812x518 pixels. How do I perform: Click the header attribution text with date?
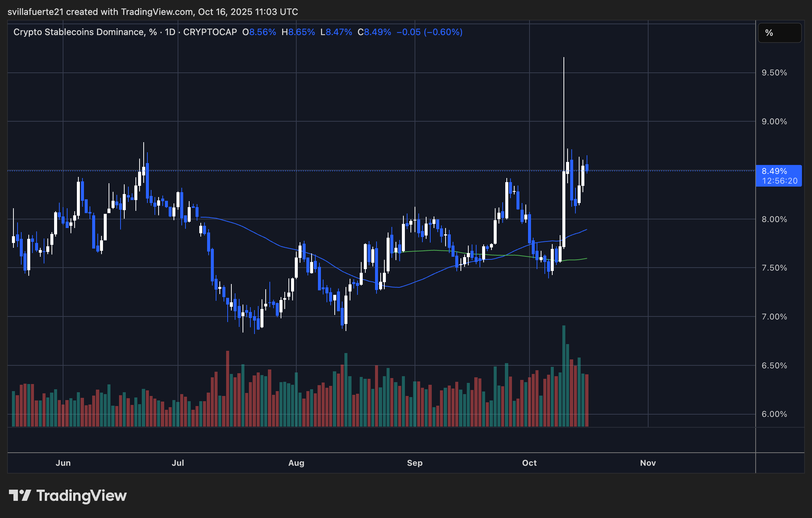coord(153,12)
